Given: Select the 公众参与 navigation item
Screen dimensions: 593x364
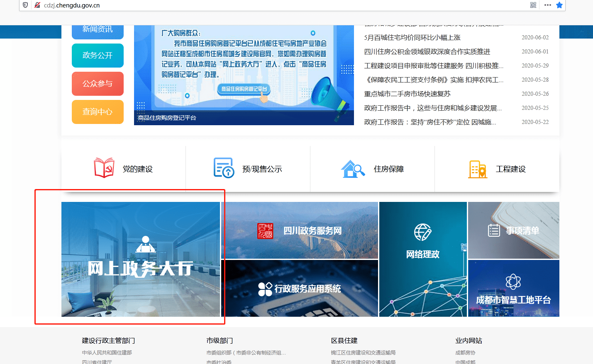Looking at the screenshot, I should [x=98, y=83].
